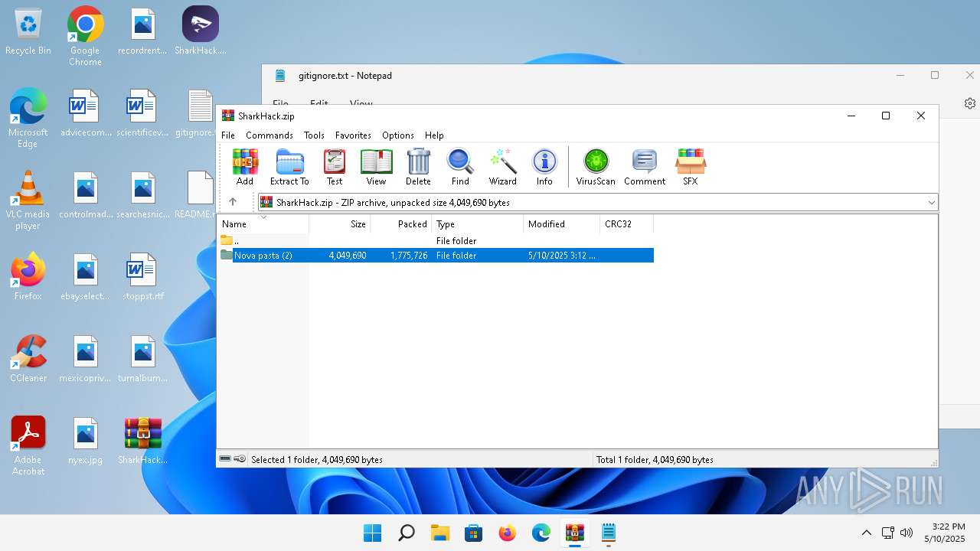This screenshot has width=980, height=551.
Task: Open the Help menu
Action: click(x=434, y=135)
